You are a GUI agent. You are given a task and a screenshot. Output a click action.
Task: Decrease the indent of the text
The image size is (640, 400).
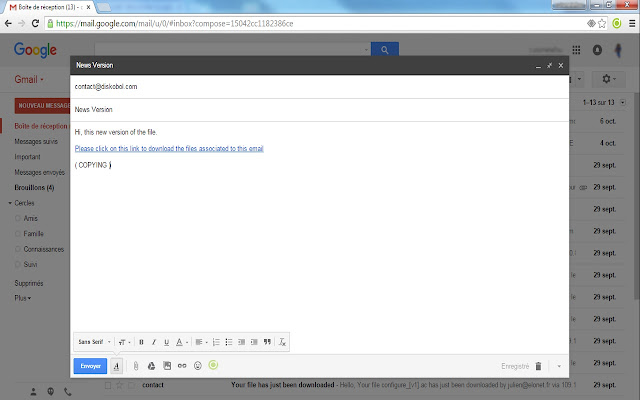click(x=241, y=342)
